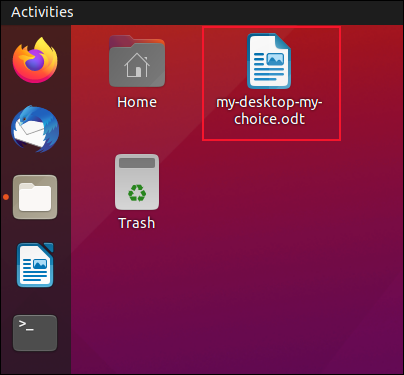The height and width of the screenshot is (375, 404).
Task: Launch LibreOffice Writer from the dock
Action: 35,265
